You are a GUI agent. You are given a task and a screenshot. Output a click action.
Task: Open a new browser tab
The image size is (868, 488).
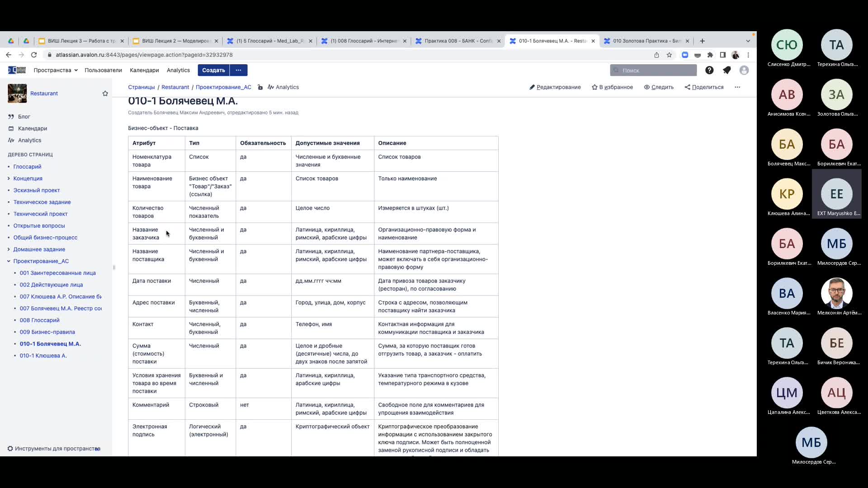tap(702, 41)
